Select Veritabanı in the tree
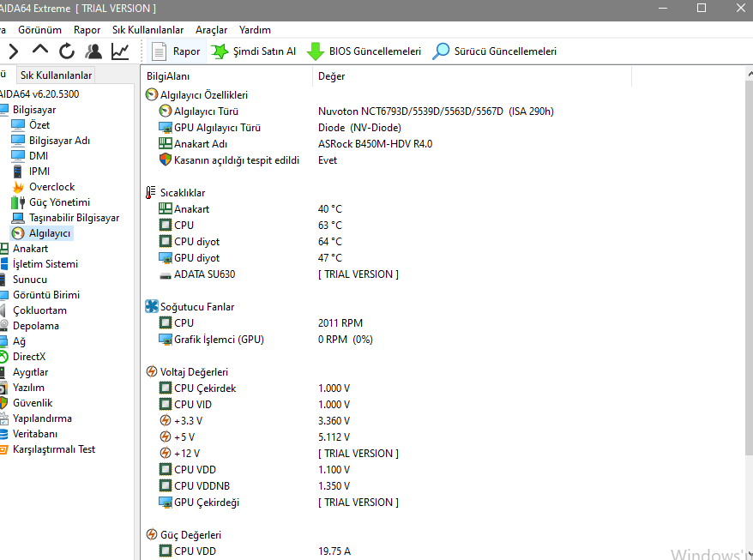The width and height of the screenshot is (753, 560). [35, 434]
